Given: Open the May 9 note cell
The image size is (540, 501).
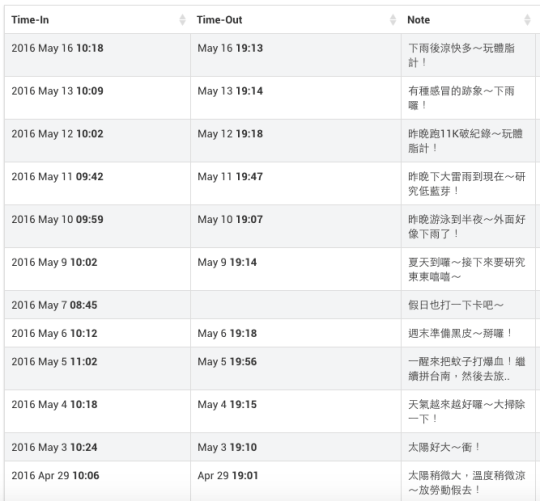Looking at the screenshot, I should coord(468,269).
